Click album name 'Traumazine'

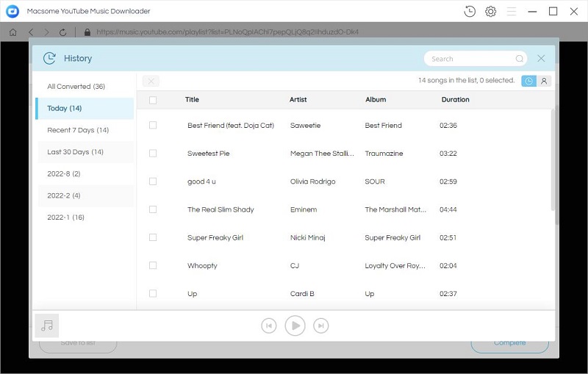(384, 154)
